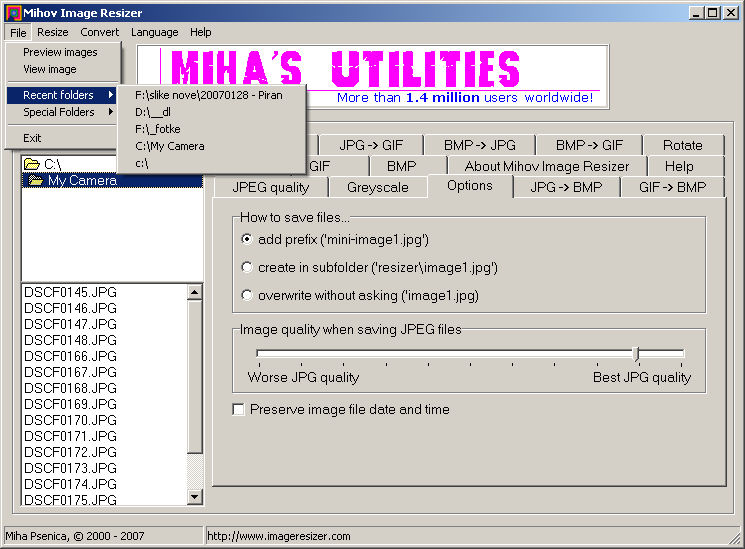The width and height of the screenshot is (745, 549).
Task: Click the Exit menu entry
Action: tap(33, 138)
